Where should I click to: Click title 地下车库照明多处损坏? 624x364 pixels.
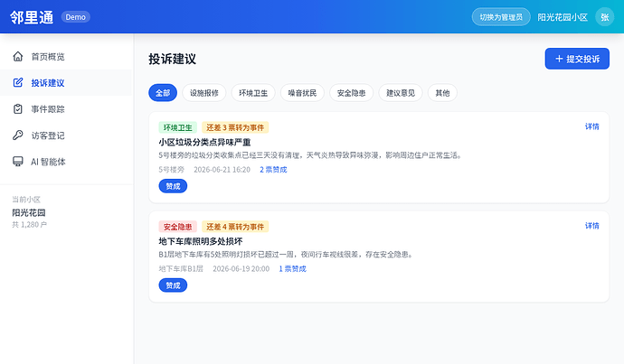[201, 241]
